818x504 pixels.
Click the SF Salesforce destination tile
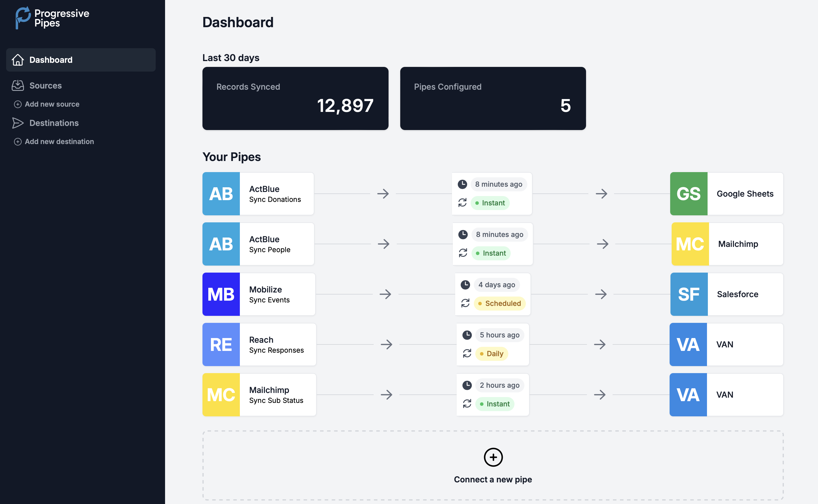tap(689, 294)
